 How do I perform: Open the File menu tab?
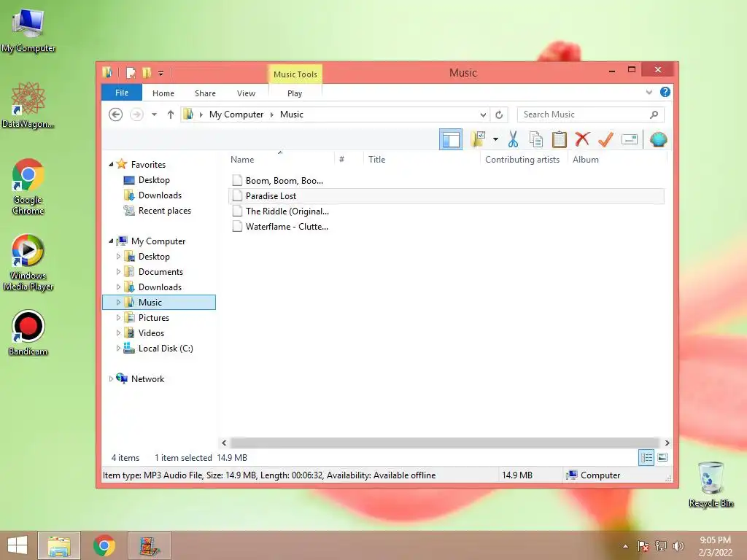pyautogui.click(x=122, y=93)
